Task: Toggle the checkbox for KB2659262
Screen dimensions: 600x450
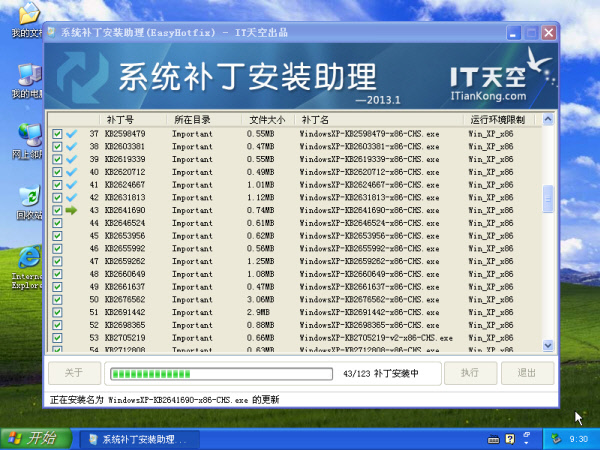Action: tap(57, 261)
